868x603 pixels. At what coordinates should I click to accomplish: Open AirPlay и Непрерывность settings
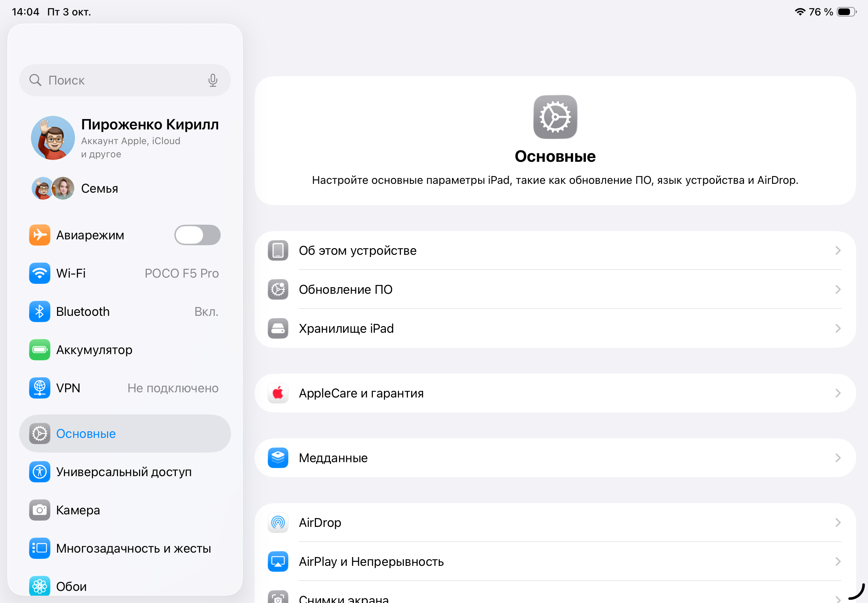(x=371, y=561)
